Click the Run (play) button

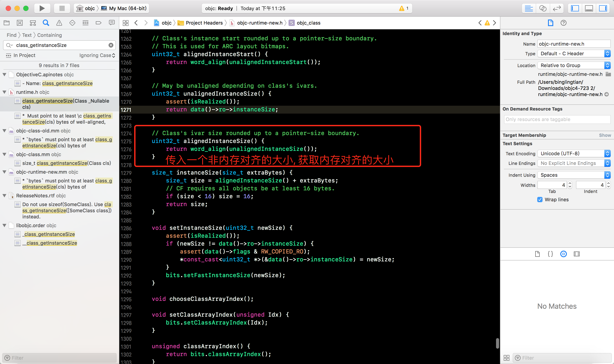coord(42,8)
